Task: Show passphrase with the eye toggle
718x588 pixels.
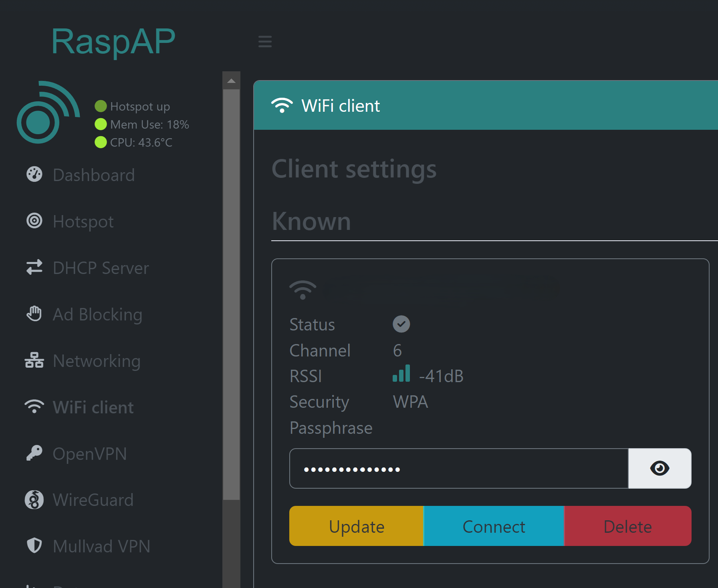Action: click(660, 468)
